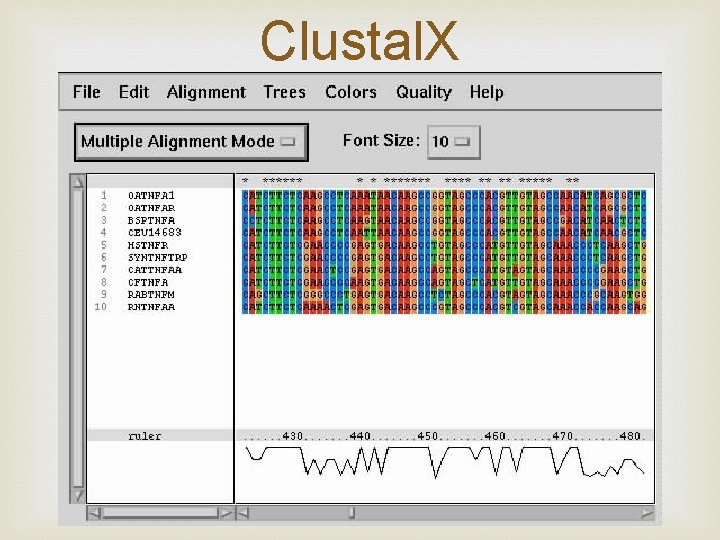Select sequence name HSTNFR
720x540 pixels.
click(148, 245)
